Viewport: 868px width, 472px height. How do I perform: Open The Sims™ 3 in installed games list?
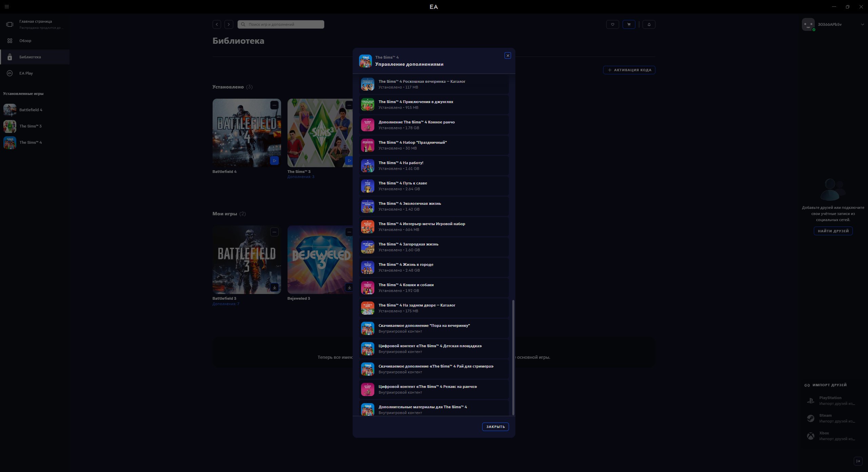tap(35, 126)
